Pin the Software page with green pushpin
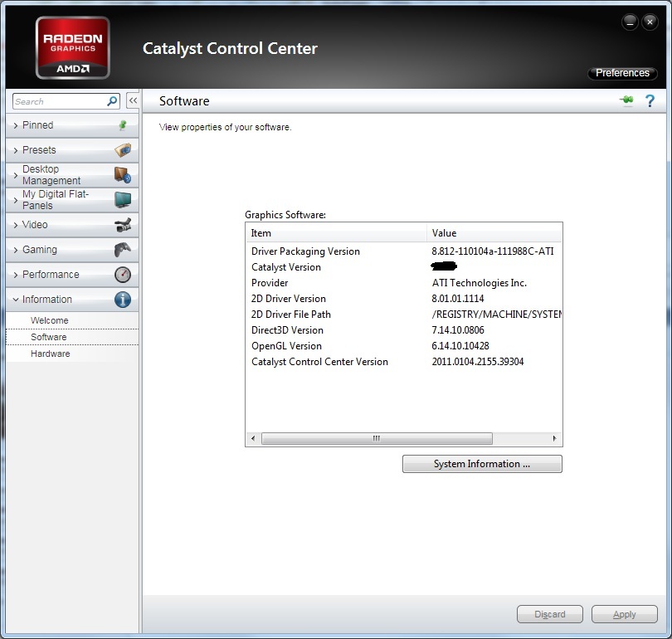This screenshot has width=672, height=639. point(626,100)
